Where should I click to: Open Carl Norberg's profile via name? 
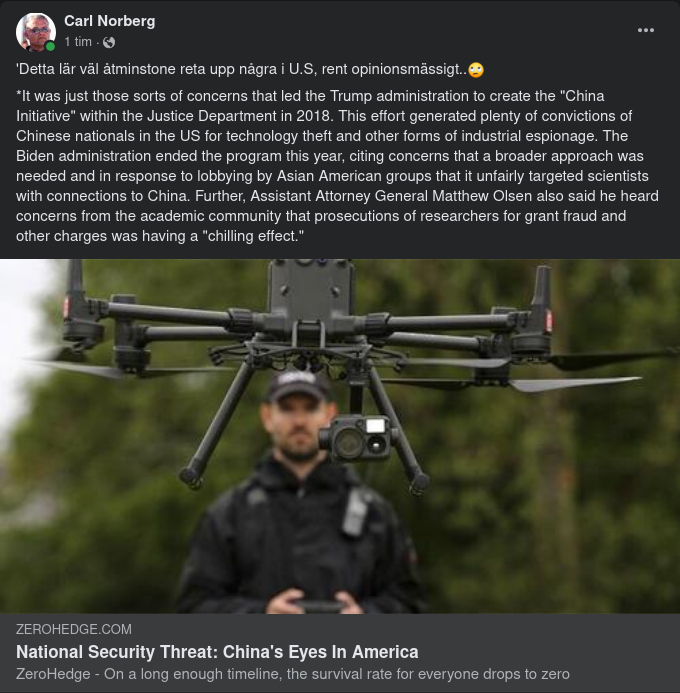point(110,21)
